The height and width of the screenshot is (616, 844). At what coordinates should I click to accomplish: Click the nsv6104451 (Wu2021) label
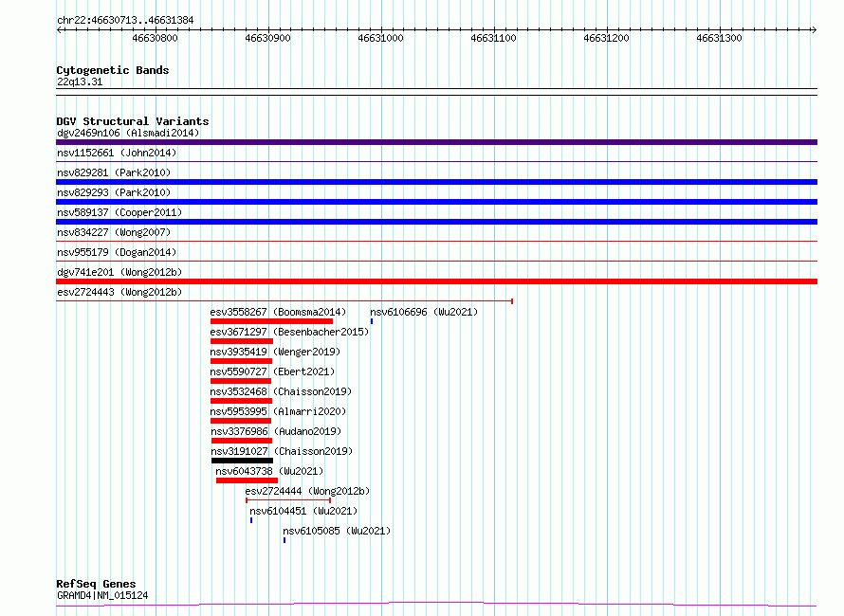[303, 511]
